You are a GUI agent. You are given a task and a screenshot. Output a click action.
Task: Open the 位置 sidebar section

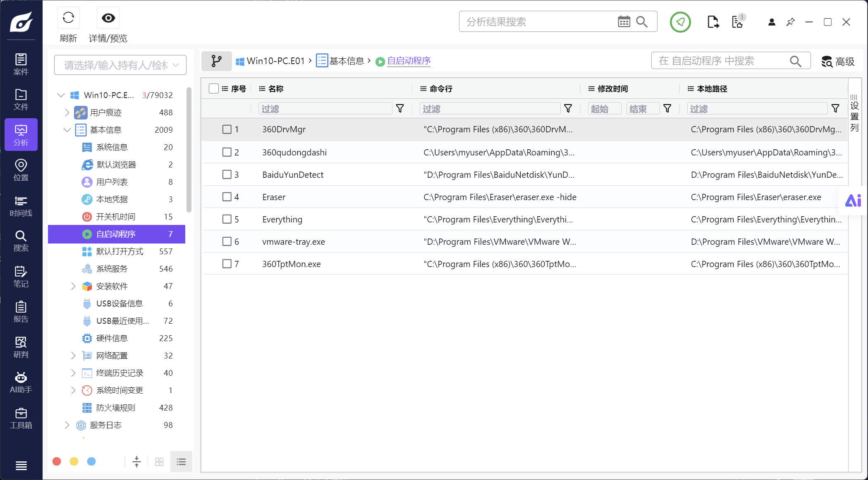pos(21,170)
